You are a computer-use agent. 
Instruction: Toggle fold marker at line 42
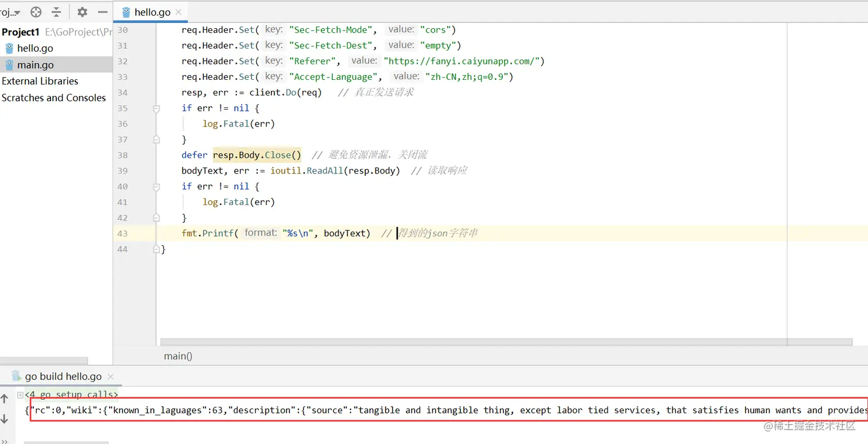pyautogui.click(x=156, y=218)
